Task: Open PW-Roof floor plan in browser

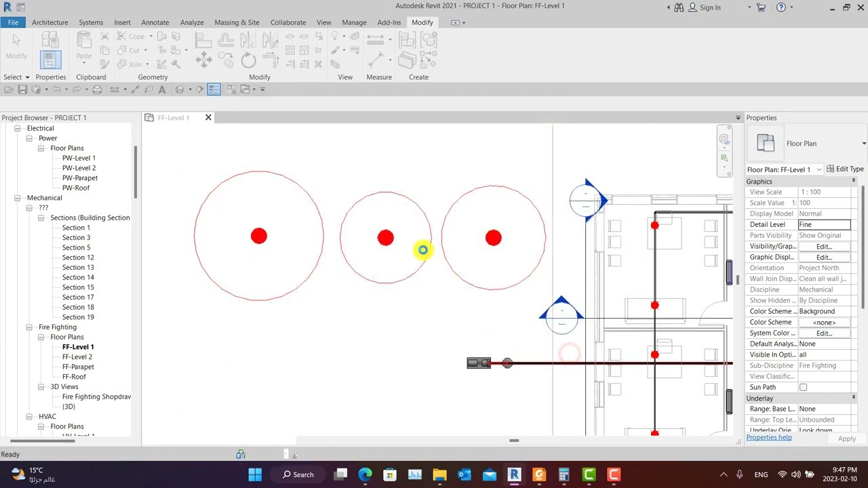Action: (x=75, y=188)
